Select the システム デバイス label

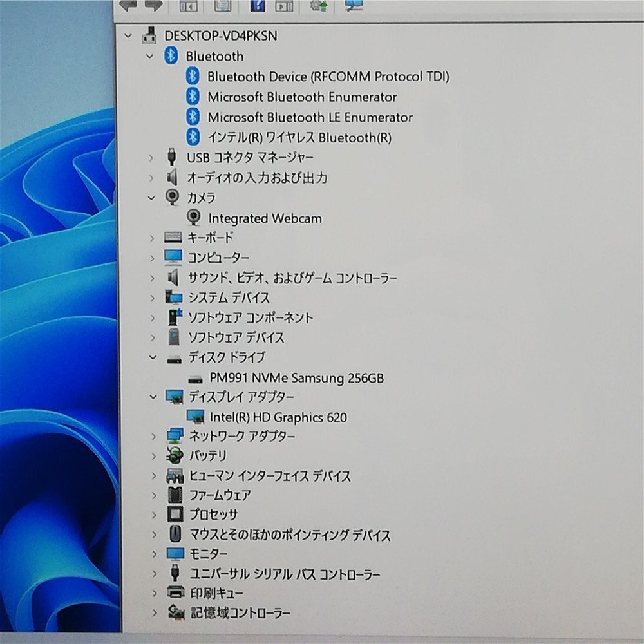tap(229, 298)
